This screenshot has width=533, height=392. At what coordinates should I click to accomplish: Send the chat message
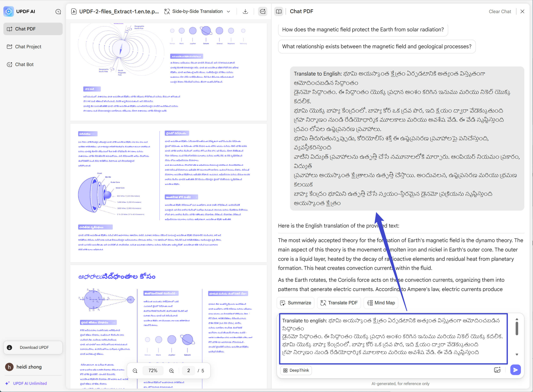(515, 370)
